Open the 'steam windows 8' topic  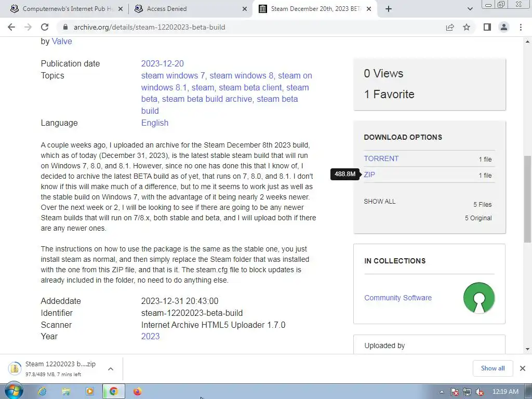pos(241,75)
